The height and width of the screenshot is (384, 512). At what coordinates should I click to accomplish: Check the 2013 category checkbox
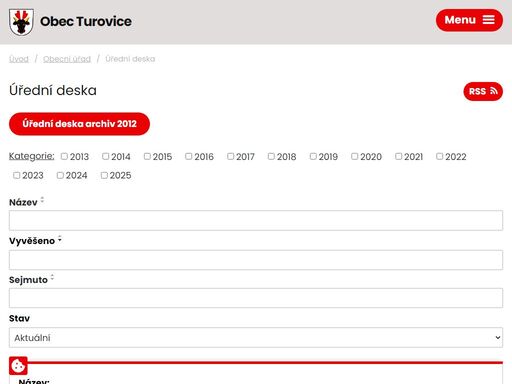64,156
